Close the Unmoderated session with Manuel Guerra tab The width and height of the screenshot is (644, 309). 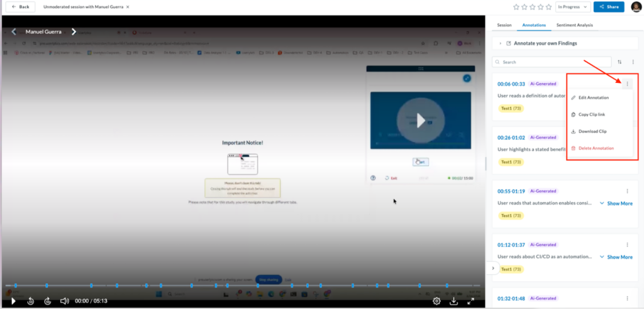pos(128,7)
